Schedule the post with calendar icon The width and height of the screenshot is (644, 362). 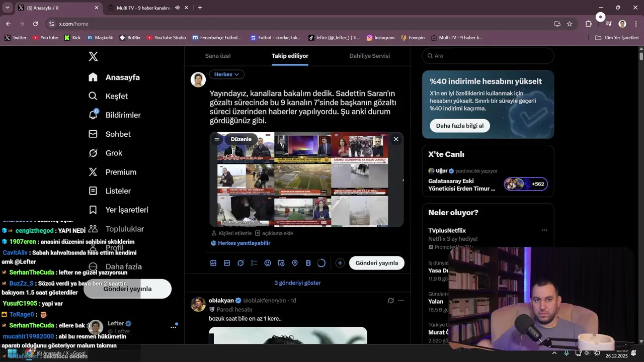(x=281, y=263)
